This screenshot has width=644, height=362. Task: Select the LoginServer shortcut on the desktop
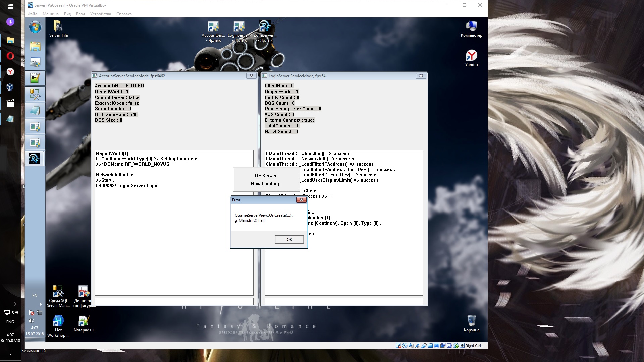[x=239, y=32]
